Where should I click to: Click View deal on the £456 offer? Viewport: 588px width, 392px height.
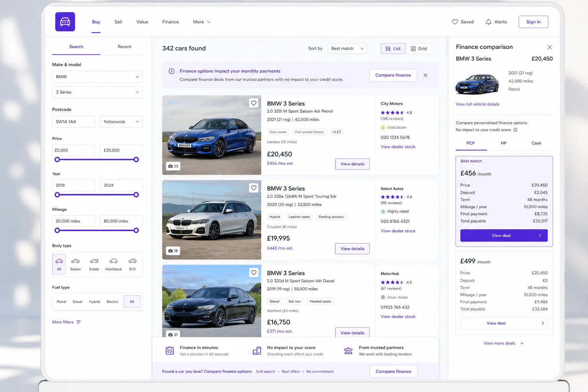pos(504,235)
